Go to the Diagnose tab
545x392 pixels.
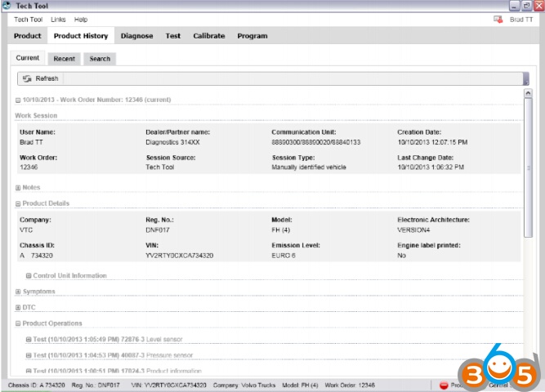[x=137, y=36]
